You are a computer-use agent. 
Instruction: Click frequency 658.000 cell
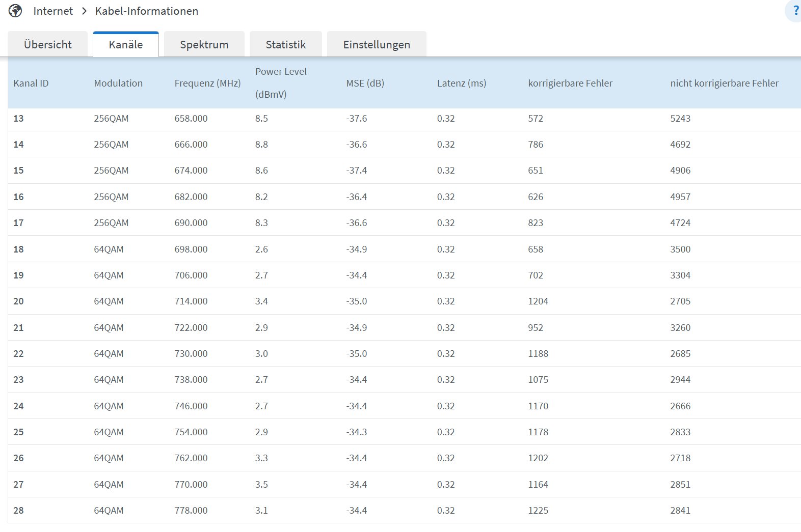point(191,119)
